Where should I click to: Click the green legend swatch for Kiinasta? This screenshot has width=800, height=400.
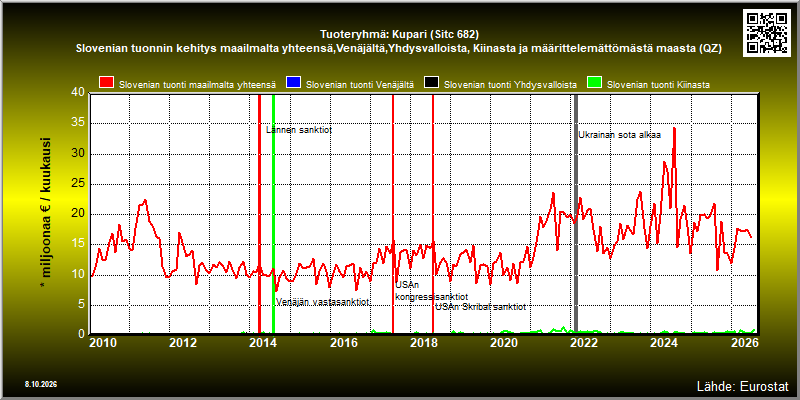[x=595, y=83]
